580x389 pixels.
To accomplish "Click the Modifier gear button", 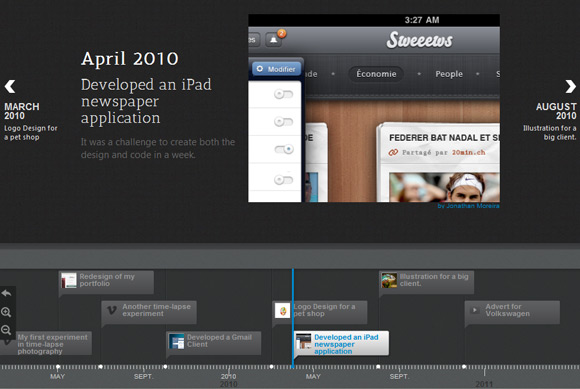I will click(277, 69).
